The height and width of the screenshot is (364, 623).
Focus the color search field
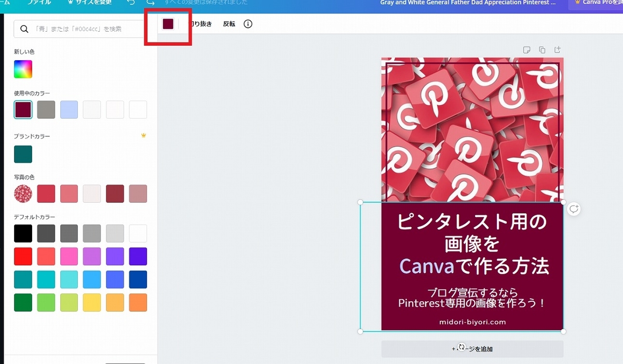[x=80, y=29]
